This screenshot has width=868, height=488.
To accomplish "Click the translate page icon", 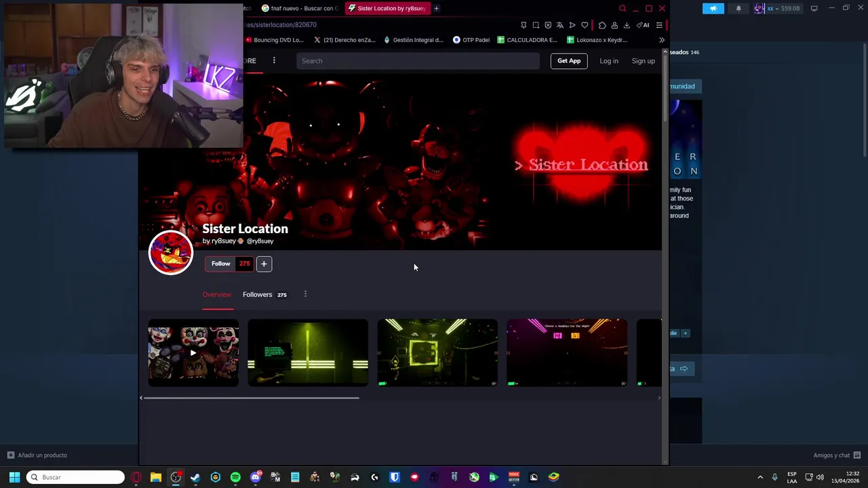I will click(560, 25).
